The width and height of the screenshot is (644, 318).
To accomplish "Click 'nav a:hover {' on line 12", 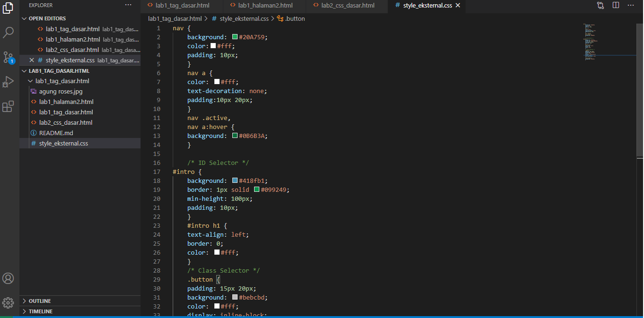I will click(x=211, y=127).
